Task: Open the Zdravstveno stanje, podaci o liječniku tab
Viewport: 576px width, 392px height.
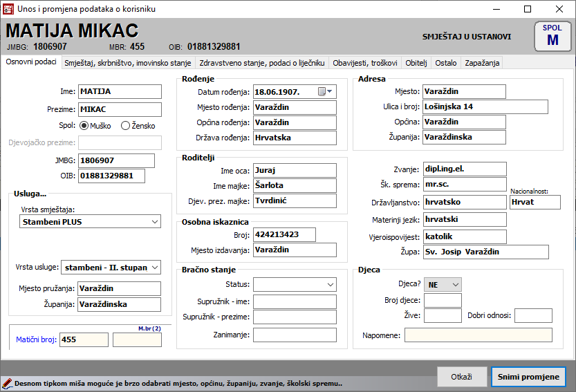Action: (262, 63)
